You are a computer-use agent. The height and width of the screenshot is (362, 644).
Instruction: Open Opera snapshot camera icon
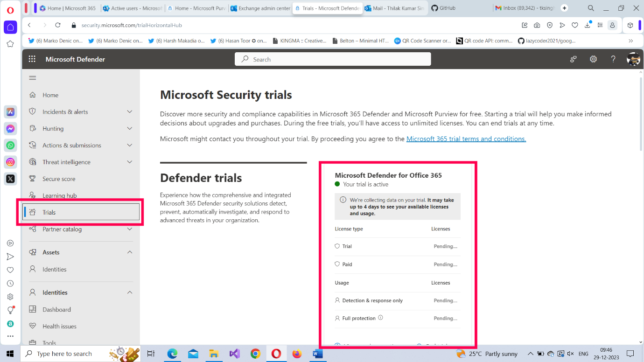[x=537, y=25]
